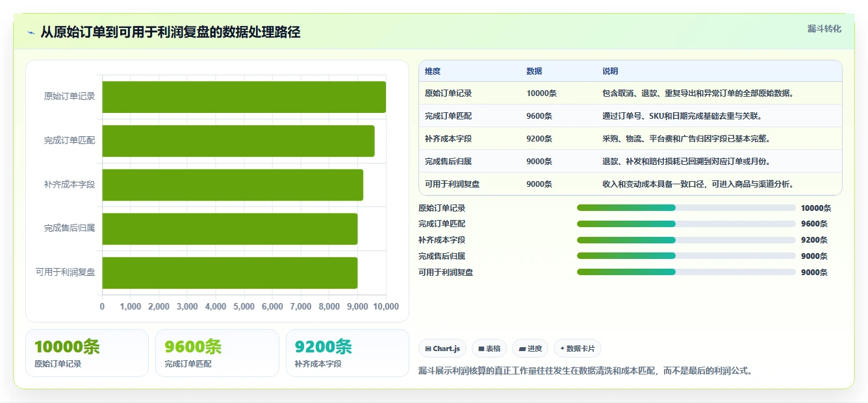Click the 补齐成本字段 cell in the table

pos(448,139)
